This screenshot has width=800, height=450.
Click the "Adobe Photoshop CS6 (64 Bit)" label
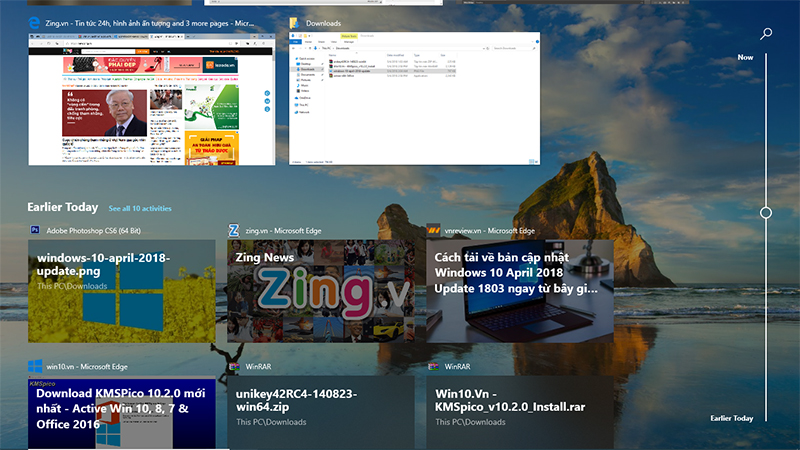click(93, 231)
